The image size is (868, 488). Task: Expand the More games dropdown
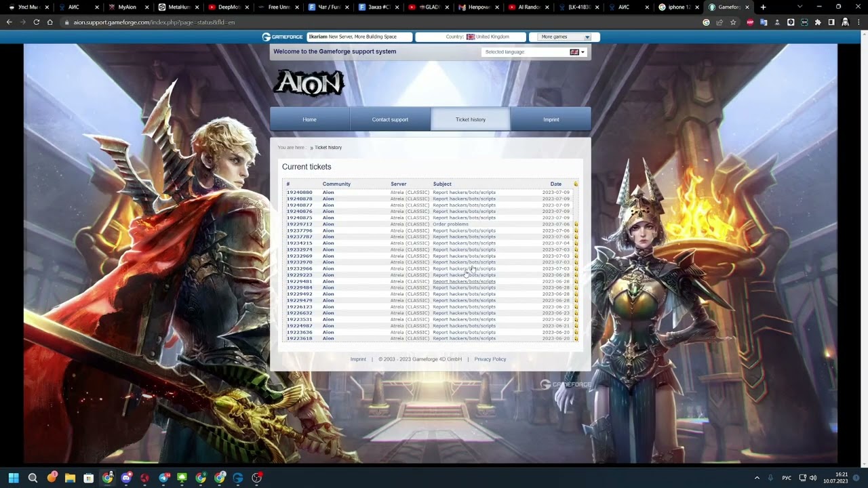point(565,37)
